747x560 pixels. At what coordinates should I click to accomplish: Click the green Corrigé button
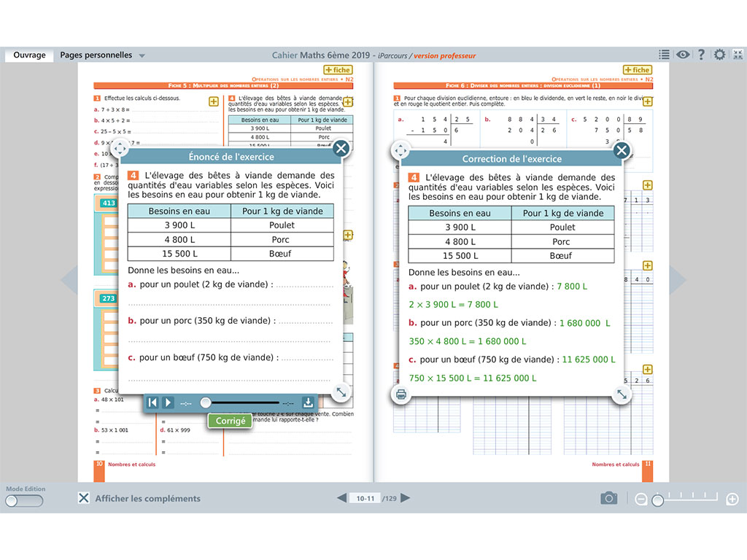230,421
